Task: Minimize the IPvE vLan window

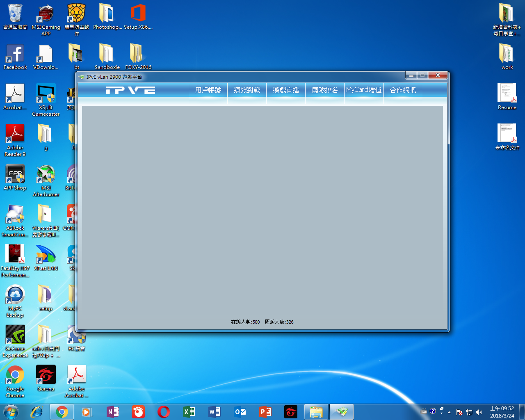Action: [x=411, y=75]
